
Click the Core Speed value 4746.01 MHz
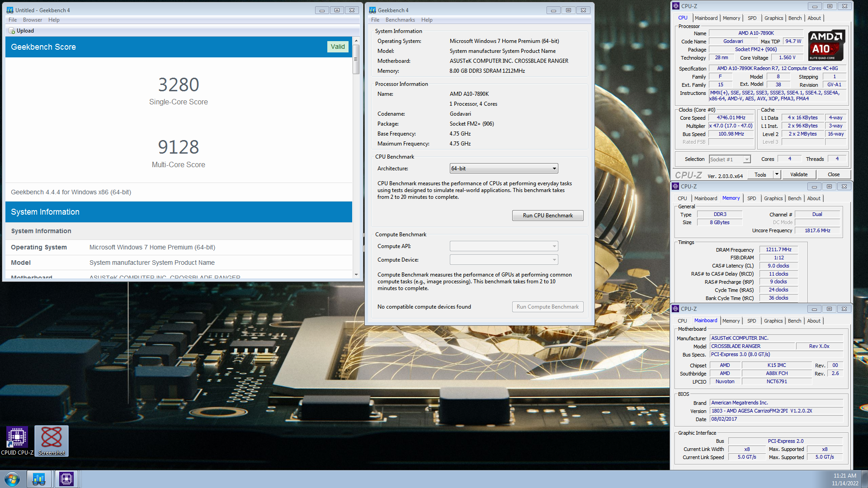pyautogui.click(x=731, y=117)
